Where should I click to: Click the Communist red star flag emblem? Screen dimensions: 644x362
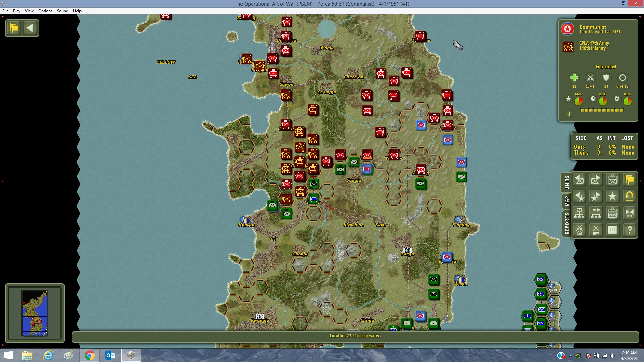click(568, 29)
